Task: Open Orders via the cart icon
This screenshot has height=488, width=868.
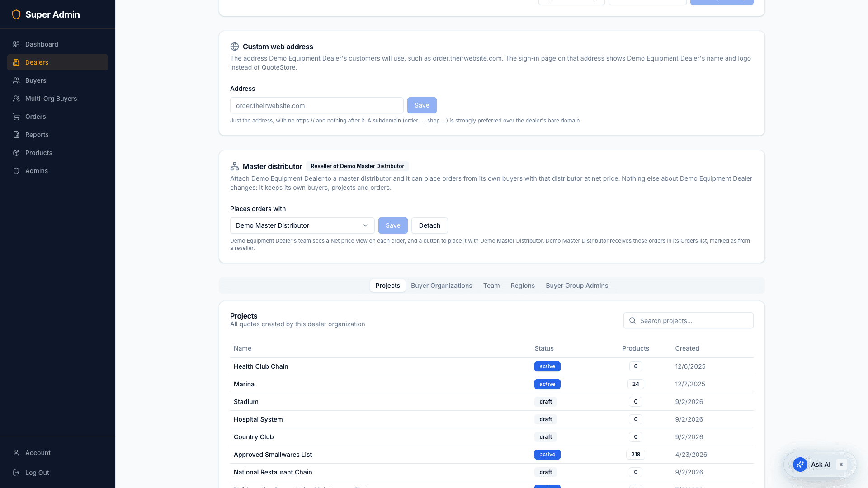Action: coord(16,117)
